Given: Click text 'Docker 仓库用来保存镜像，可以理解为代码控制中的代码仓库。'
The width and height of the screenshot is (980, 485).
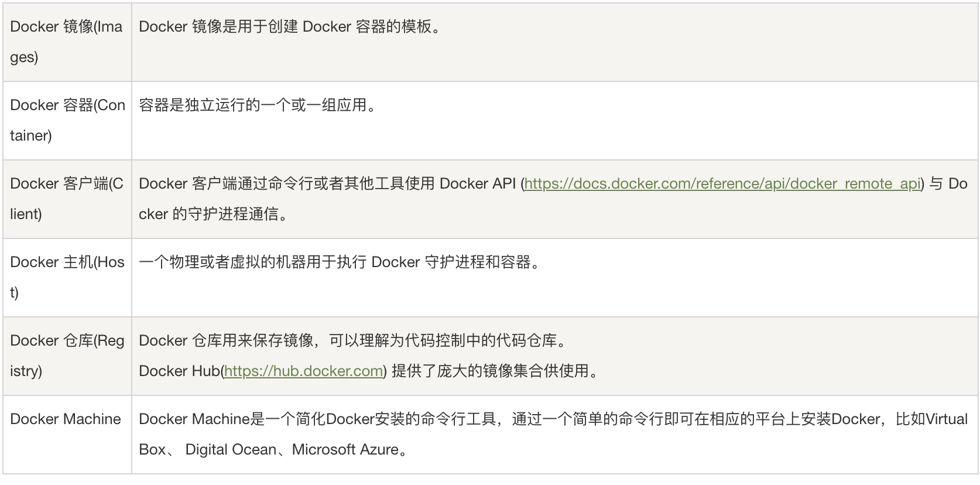Looking at the screenshot, I should click(x=354, y=341).
